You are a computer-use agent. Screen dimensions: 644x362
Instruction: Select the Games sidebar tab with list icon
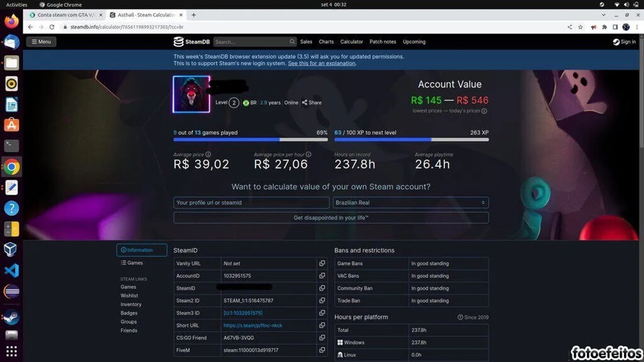(132, 263)
